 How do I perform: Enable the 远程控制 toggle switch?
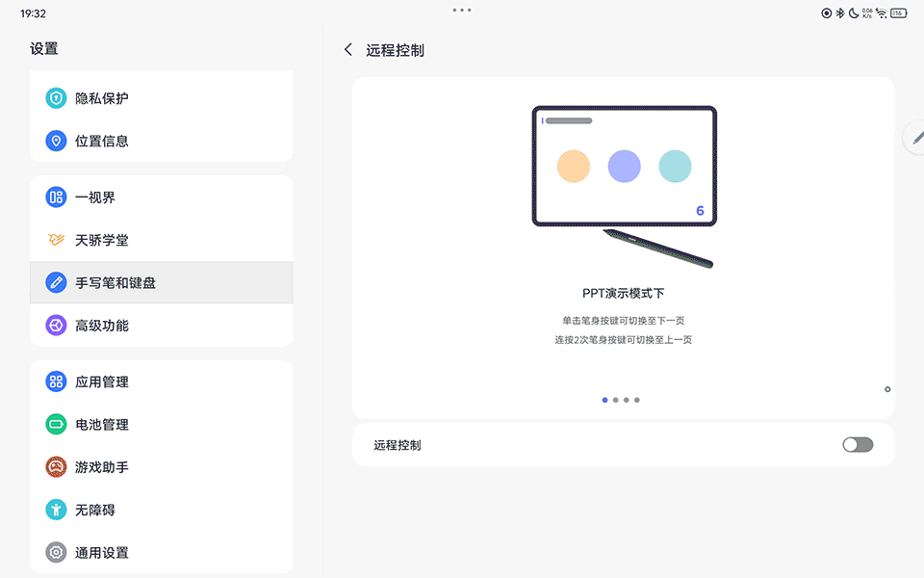pos(857,445)
